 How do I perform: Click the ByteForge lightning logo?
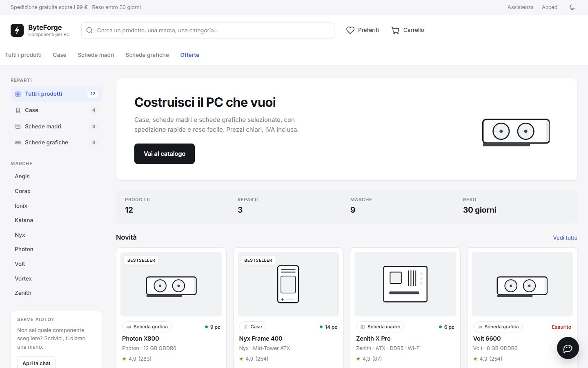(x=17, y=30)
